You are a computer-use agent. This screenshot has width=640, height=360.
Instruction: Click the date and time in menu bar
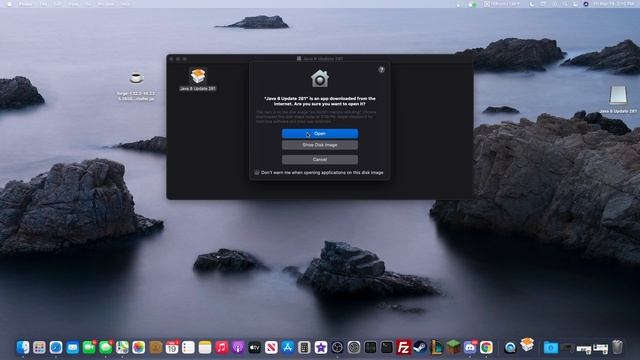click(612, 4)
